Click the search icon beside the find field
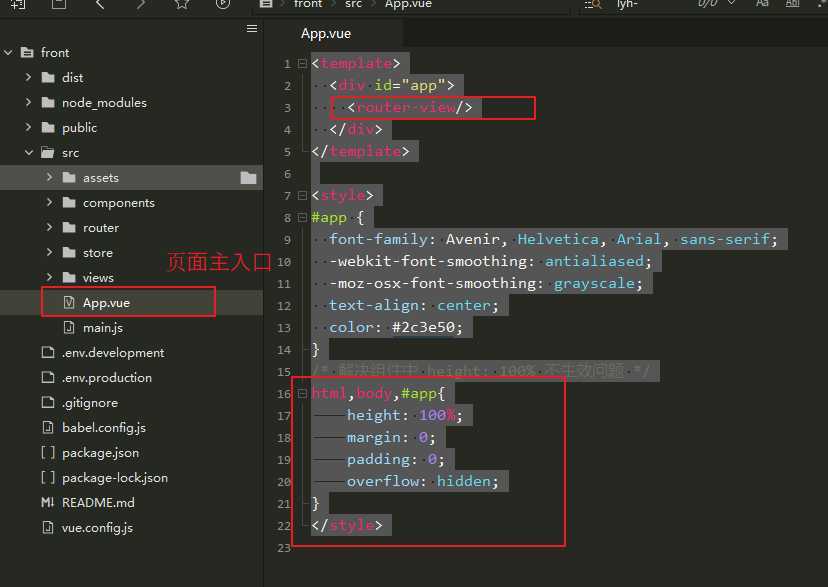 click(x=593, y=4)
